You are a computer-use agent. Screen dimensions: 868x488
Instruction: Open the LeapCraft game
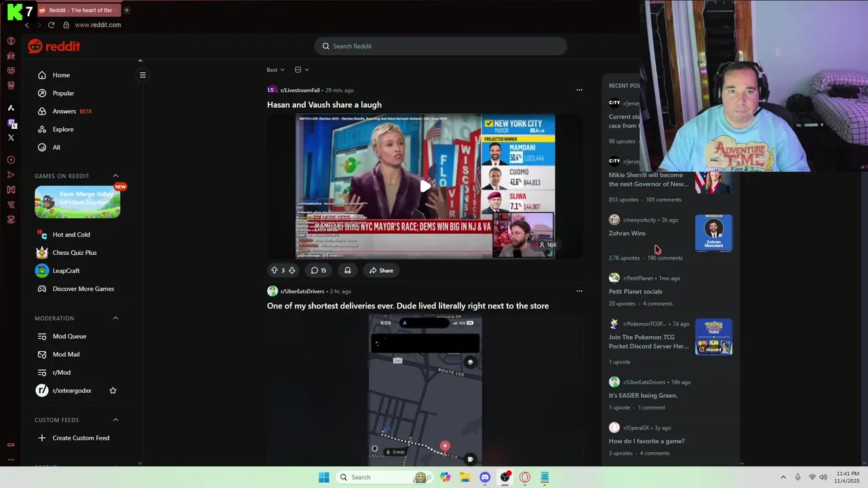66,271
